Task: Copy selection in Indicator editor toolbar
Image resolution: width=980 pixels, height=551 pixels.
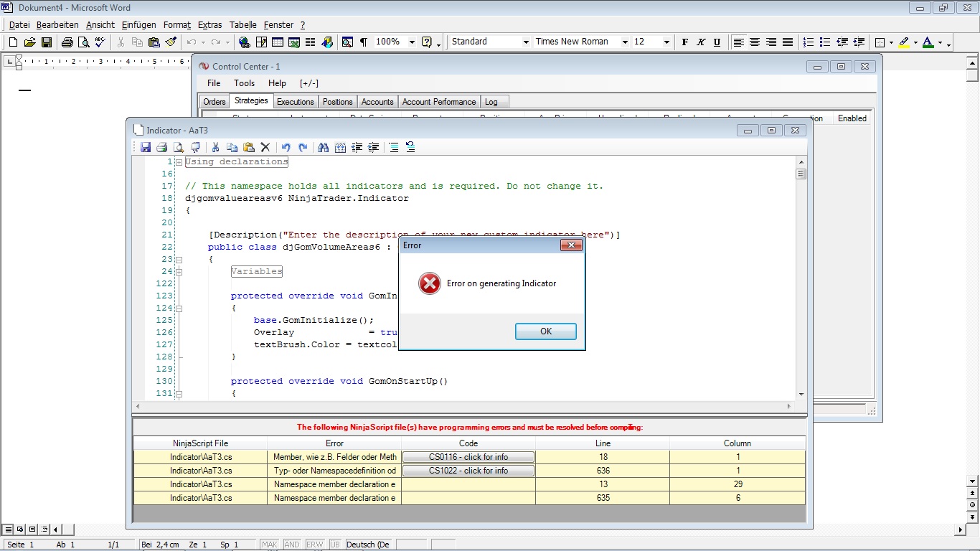Action: pyautogui.click(x=232, y=147)
